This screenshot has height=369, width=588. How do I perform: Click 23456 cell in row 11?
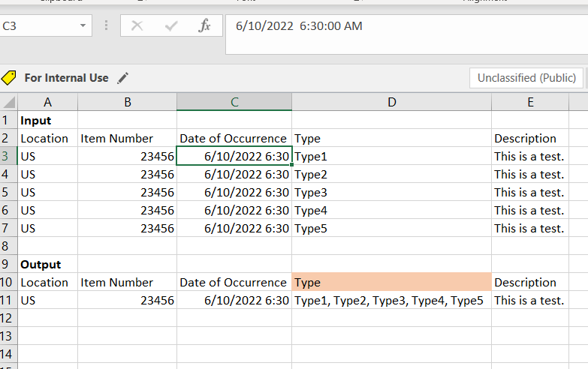point(128,300)
